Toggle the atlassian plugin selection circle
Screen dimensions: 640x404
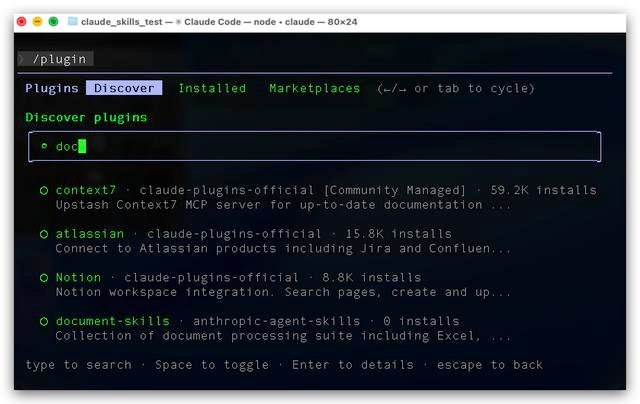coord(44,234)
